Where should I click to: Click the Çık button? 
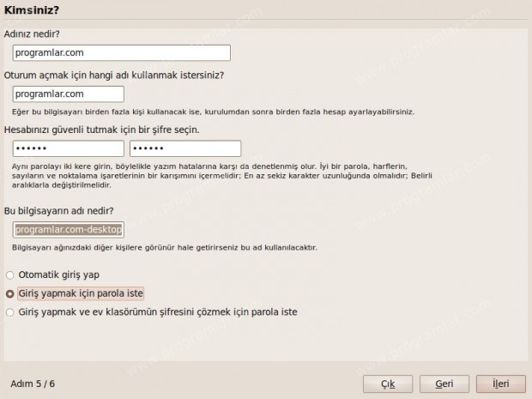pyautogui.click(x=388, y=384)
